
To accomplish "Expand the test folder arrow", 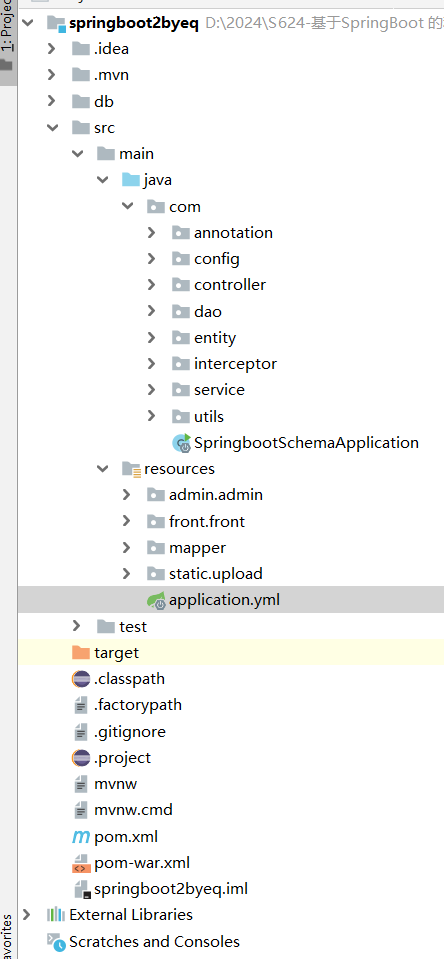I will (77, 626).
